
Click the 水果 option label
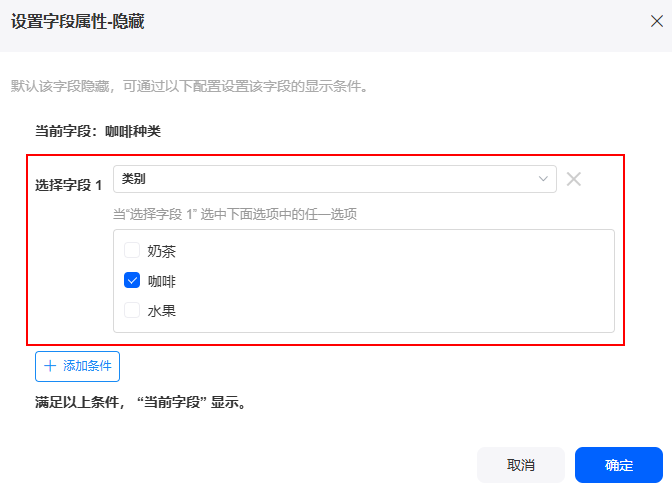pyautogui.click(x=162, y=311)
